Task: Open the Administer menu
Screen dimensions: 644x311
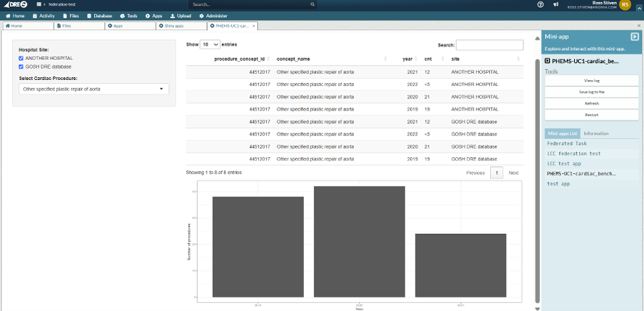Action: click(x=213, y=16)
